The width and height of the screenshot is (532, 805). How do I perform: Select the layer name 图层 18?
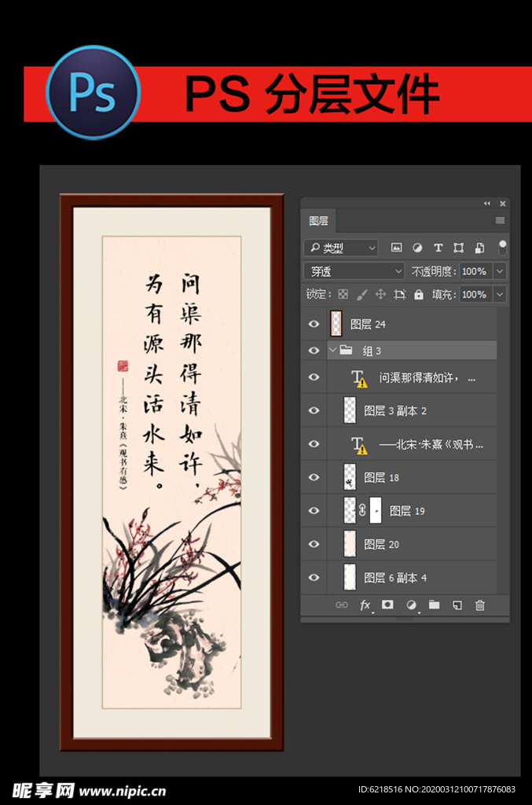click(x=381, y=477)
